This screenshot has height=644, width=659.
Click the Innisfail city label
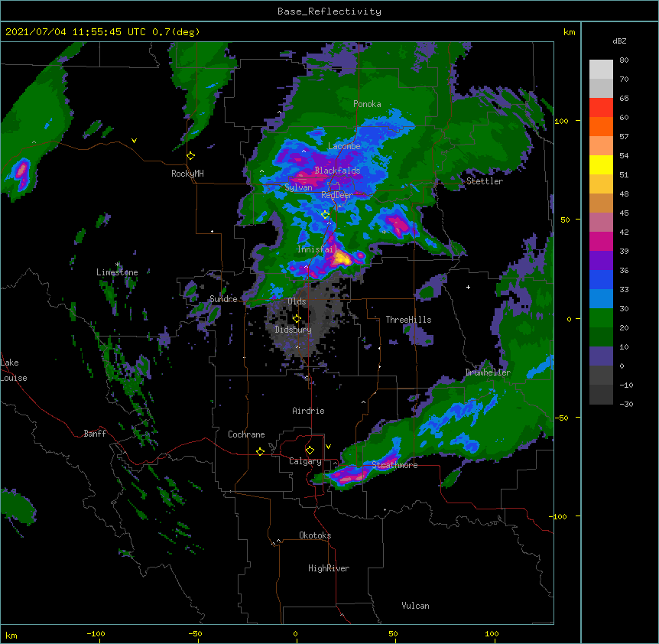coord(317,249)
